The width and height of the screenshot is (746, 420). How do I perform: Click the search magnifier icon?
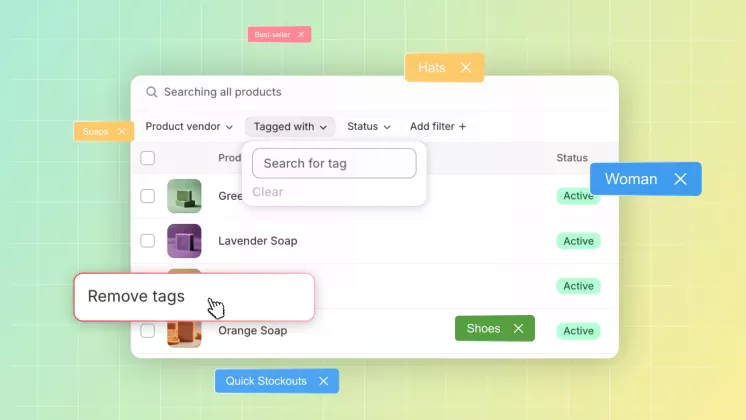[152, 92]
